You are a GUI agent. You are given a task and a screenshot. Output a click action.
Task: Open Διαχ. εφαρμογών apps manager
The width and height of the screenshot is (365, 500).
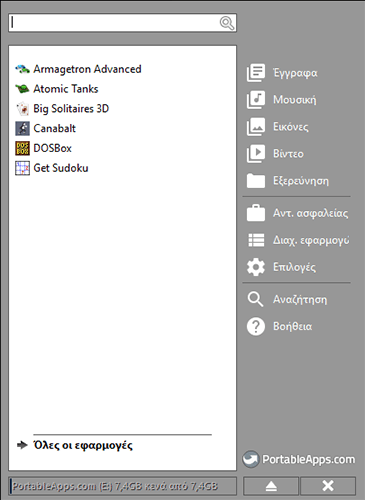pos(311,240)
